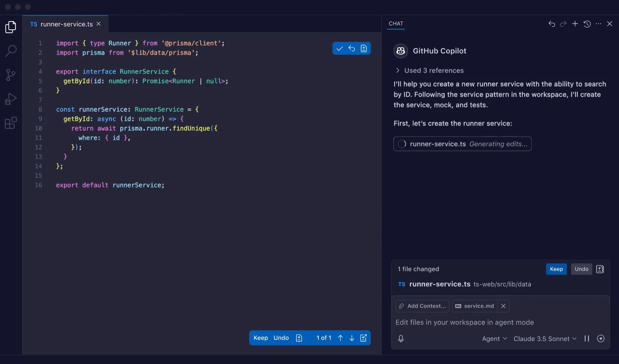Click Keep in the file changed panel
The image size is (619, 364).
point(556,269)
